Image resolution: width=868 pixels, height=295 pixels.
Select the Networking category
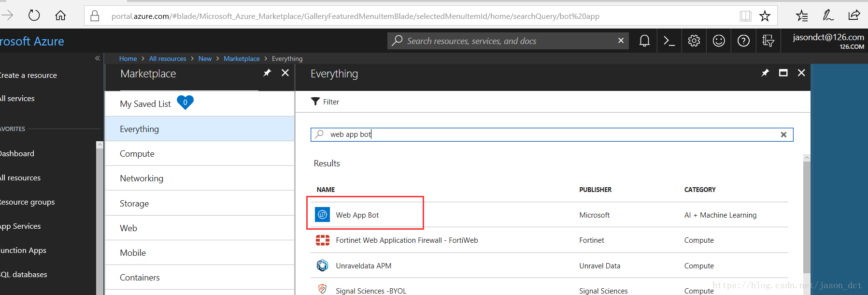coord(142,178)
